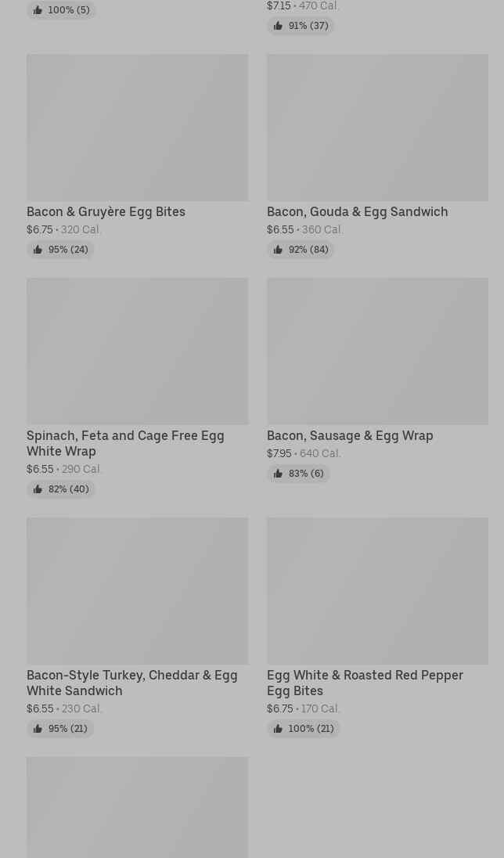
Task: Open Egg White & Roasted Red Pepper Egg Bites title
Action: click(365, 683)
